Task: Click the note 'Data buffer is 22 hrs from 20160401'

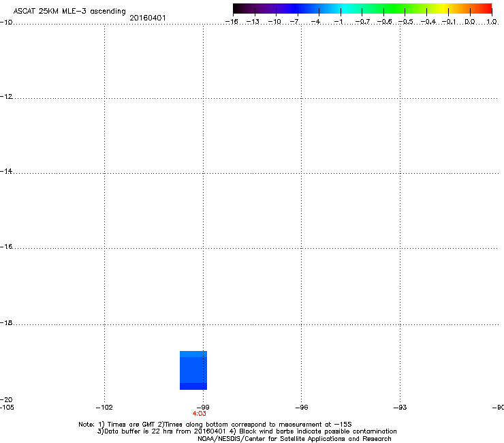Action: click(x=161, y=431)
